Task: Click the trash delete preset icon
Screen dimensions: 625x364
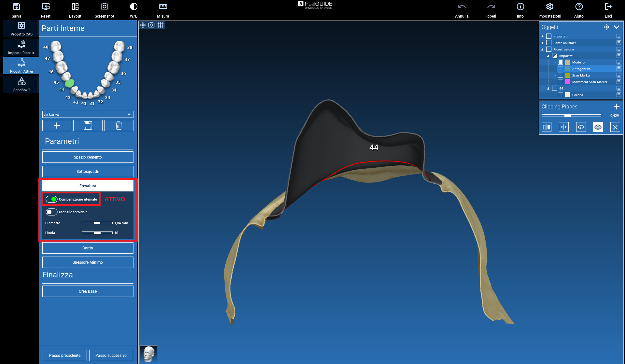Action: tap(119, 125)
